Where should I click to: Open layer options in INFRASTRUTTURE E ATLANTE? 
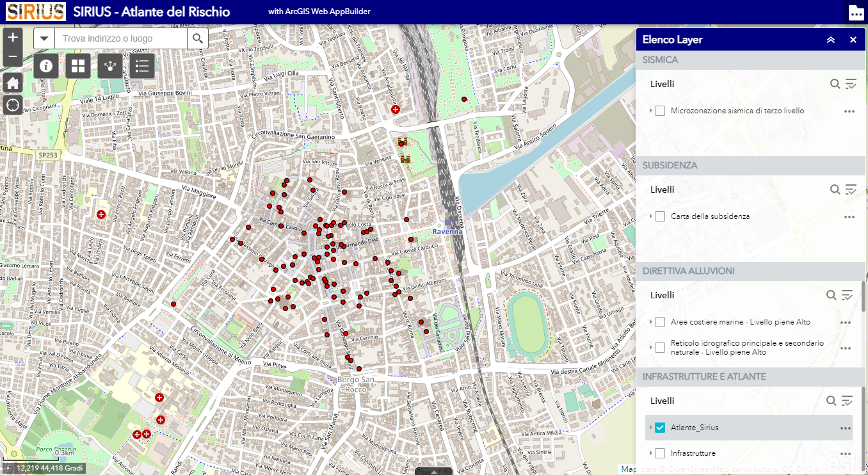(x=847, y=401)
